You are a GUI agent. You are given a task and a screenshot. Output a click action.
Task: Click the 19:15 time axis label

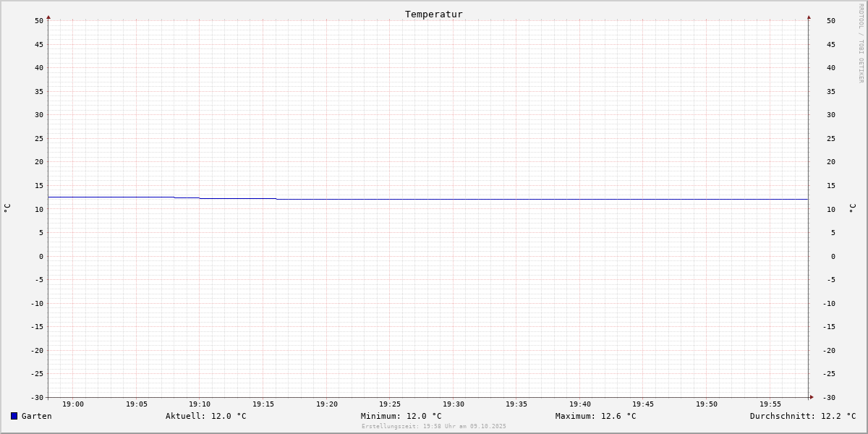[x=263, y=404]
